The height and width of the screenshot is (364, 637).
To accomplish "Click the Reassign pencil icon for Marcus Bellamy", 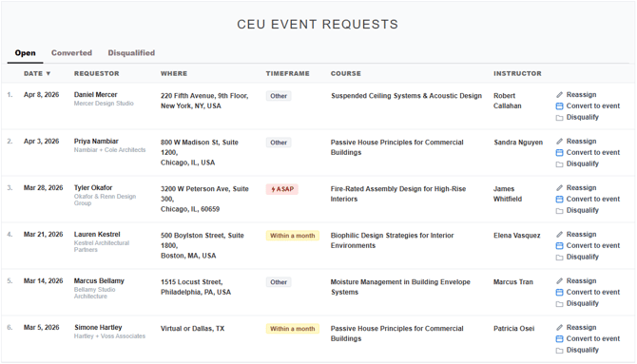I will point(559,281).
